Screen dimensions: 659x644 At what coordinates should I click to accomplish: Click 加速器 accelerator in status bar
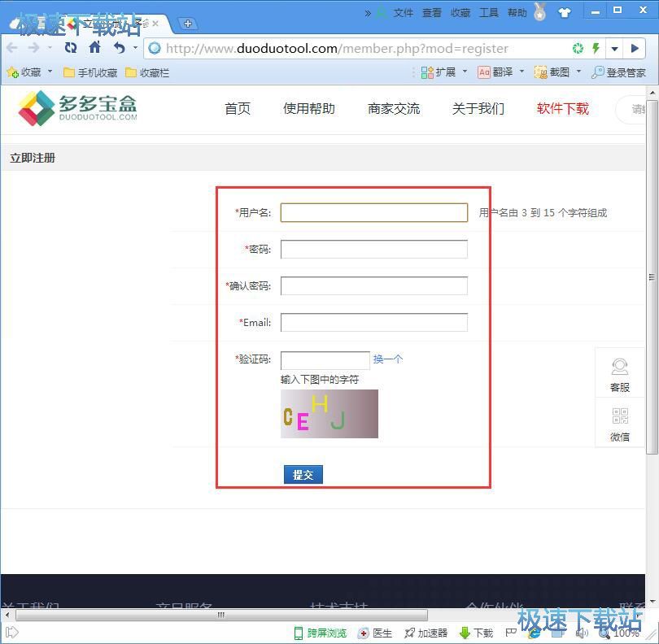tap(426, 633)
